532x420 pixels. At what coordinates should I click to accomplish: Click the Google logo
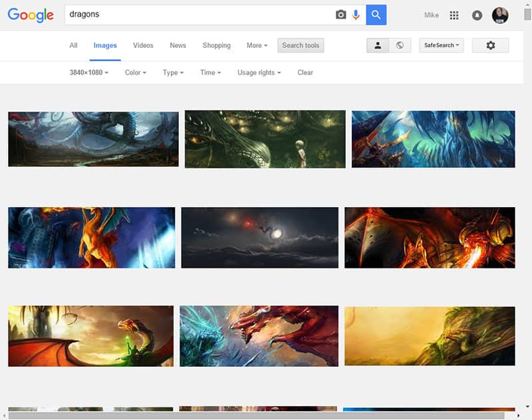[31, 15]
